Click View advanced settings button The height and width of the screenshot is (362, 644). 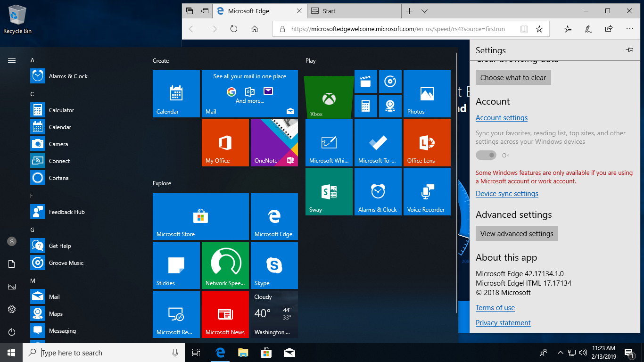coord(517,233)
